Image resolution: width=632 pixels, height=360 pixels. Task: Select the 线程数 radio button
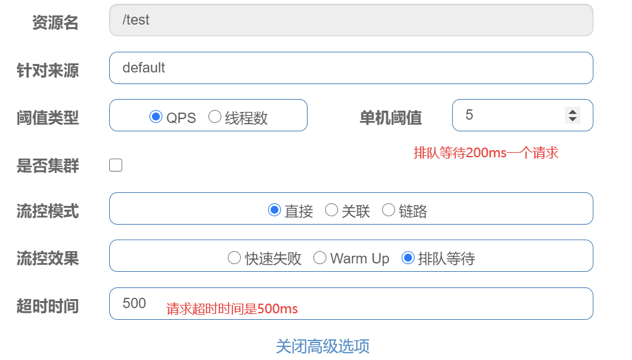(x=214, y=117)
